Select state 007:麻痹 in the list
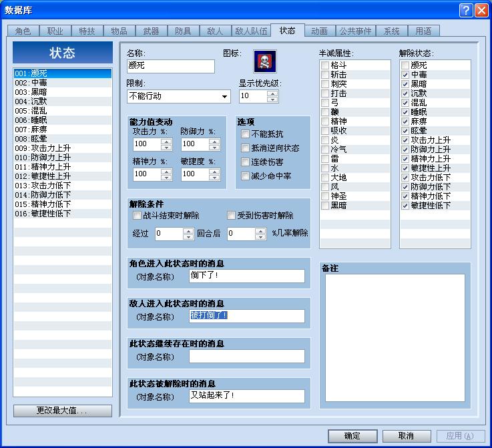 click(63, 130)
